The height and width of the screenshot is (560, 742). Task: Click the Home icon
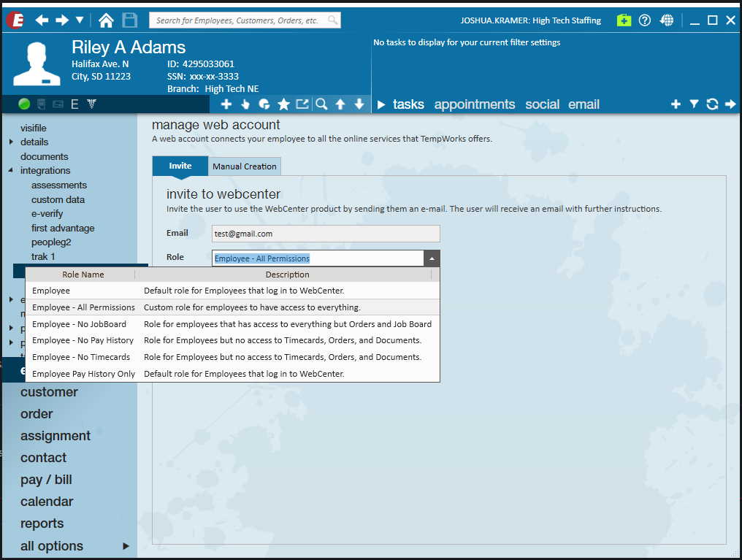click(106, 20)
